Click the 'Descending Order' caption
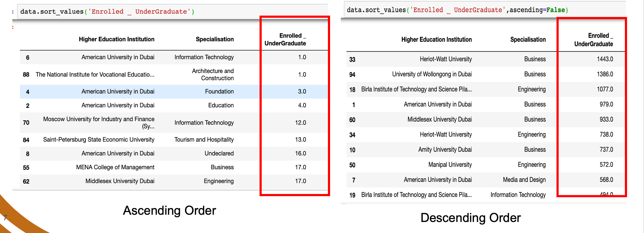 pos(471,218)
